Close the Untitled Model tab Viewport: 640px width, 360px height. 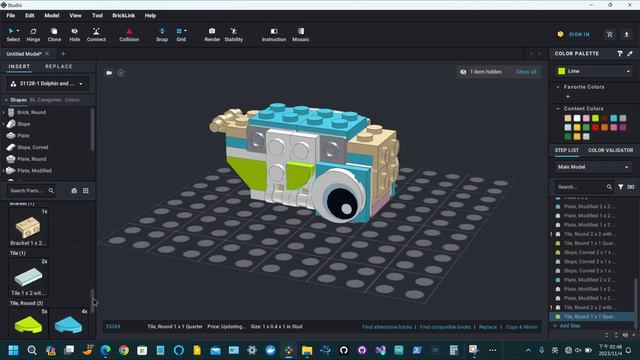coord(47,53)
